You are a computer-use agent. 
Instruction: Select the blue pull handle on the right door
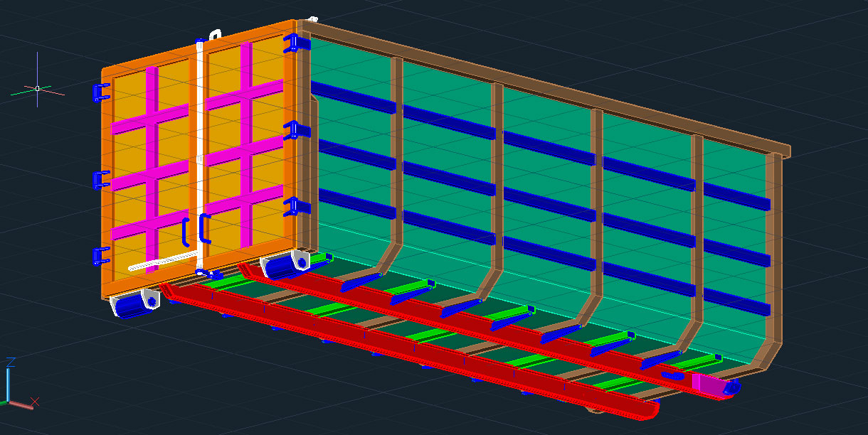pyautogui.click(x=205, y=228)
